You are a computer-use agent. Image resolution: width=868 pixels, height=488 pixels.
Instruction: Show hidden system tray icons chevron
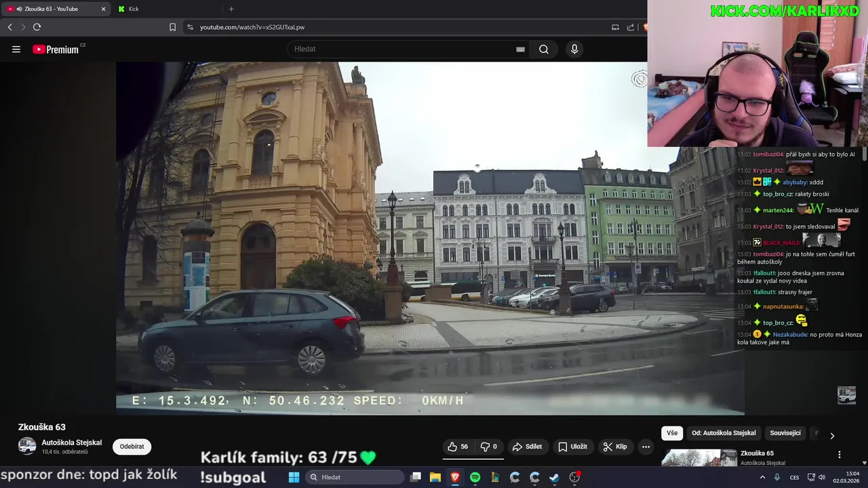click(762, 477)
